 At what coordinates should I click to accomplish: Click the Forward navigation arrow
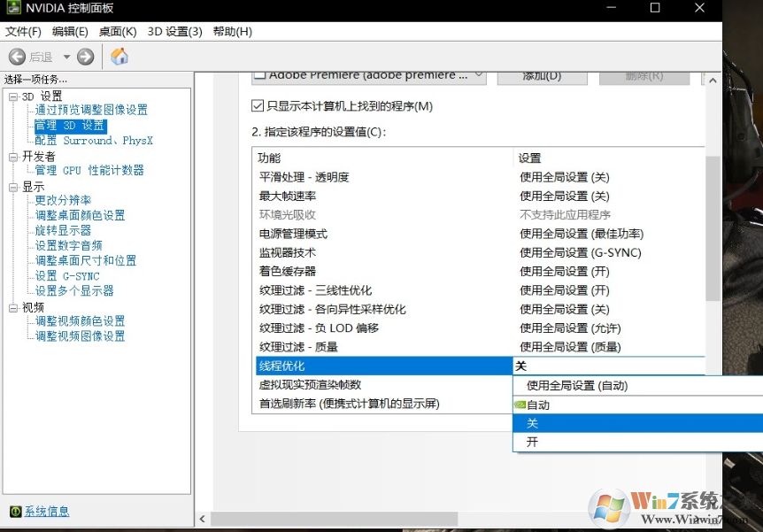[85, 55]
